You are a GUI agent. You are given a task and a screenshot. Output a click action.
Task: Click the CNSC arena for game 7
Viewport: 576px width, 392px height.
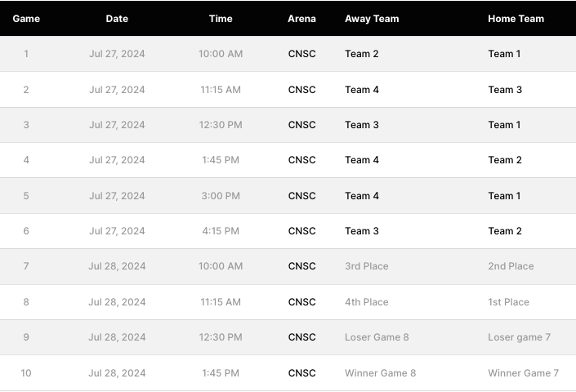(x=301, y=266)
